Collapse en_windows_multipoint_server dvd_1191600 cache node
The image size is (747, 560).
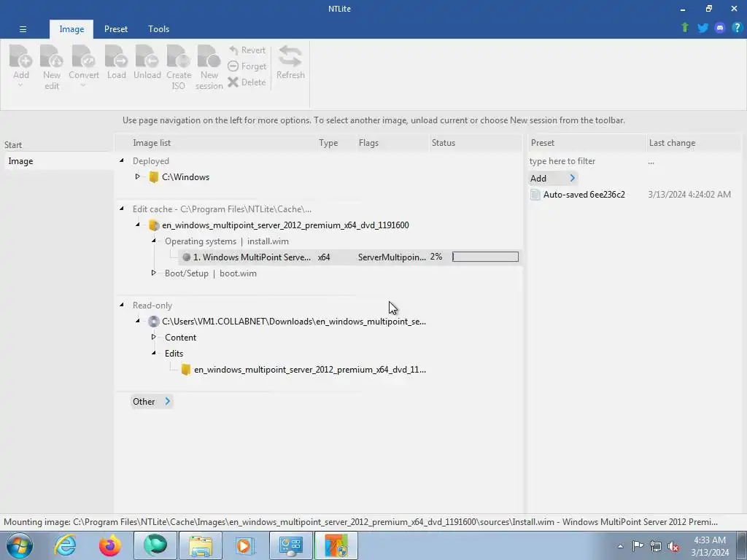[x=138, y=225]
